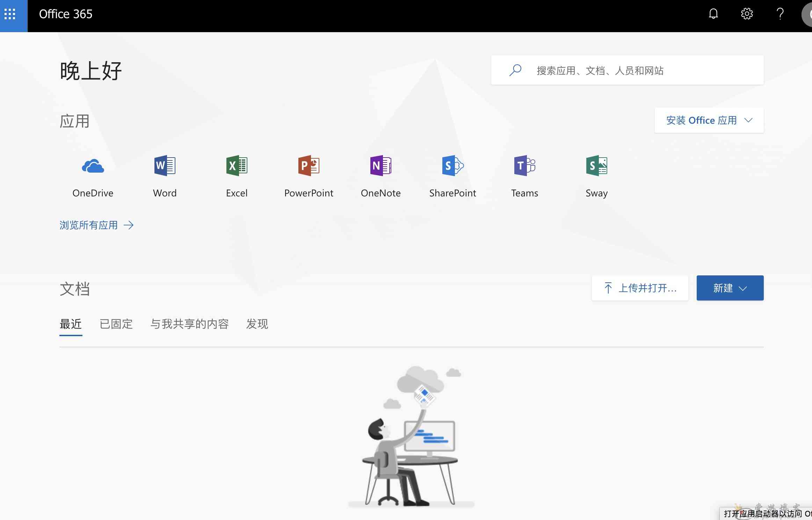Click the 晚上好 greeting text
This screenshot has height=520, width=812.
tap(91, 71)
